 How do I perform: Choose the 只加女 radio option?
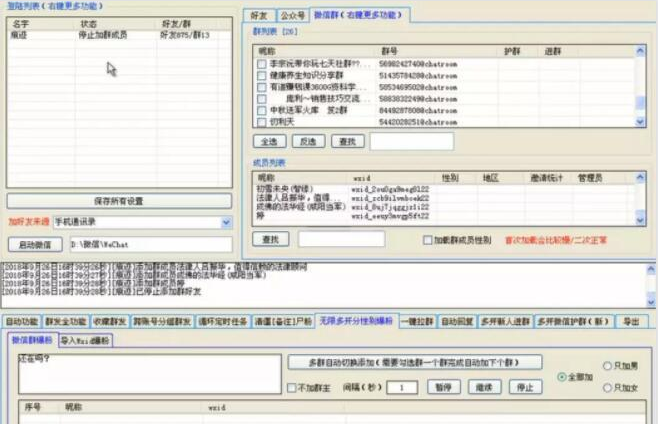[x=607, y=387]
